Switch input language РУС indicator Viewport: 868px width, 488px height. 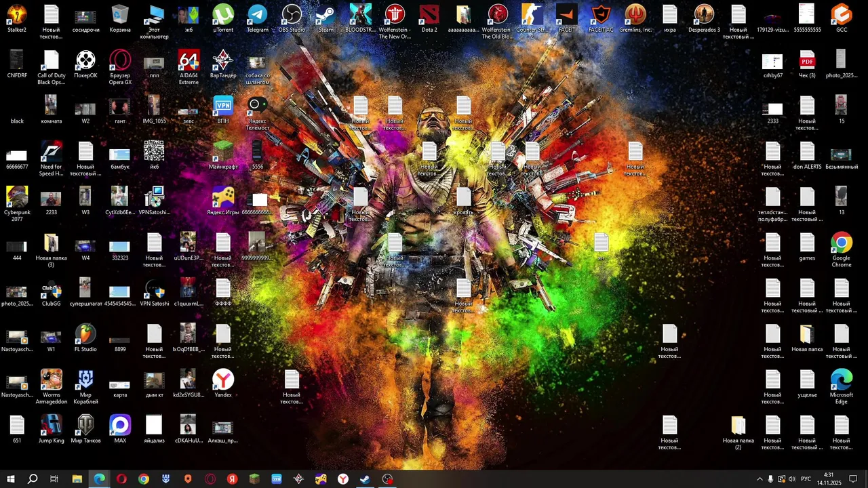(x=806, y=479)
